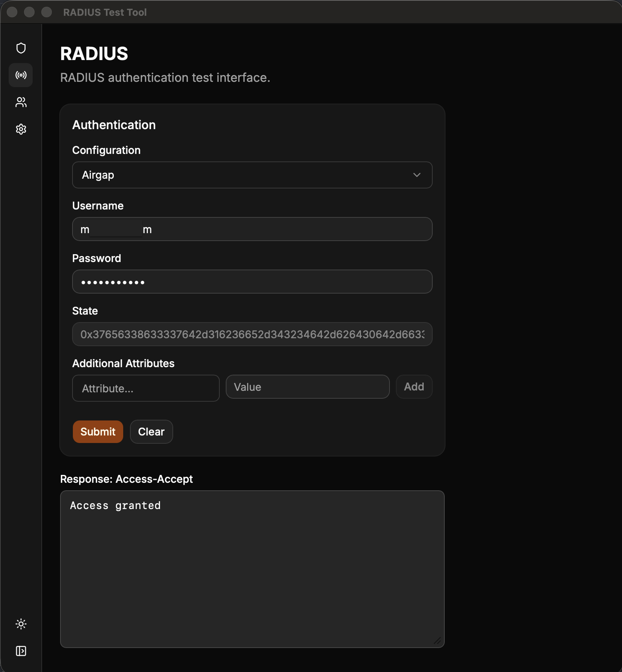Open the Attribute... combo box

click(x=146, y=388)
